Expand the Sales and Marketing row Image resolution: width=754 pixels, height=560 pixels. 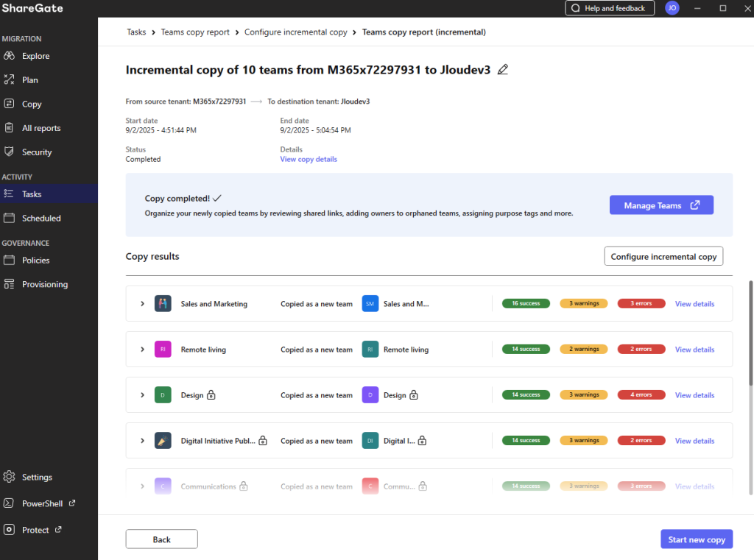(142, 304)
